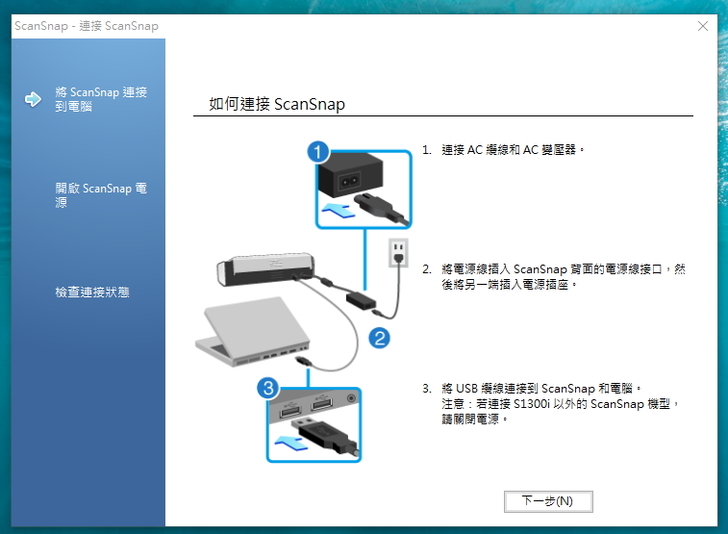Click the window title ScanSnap - 連接 ScanSnap
The width and height of the screenshot is (728, 534).
(x=86, y=26)
